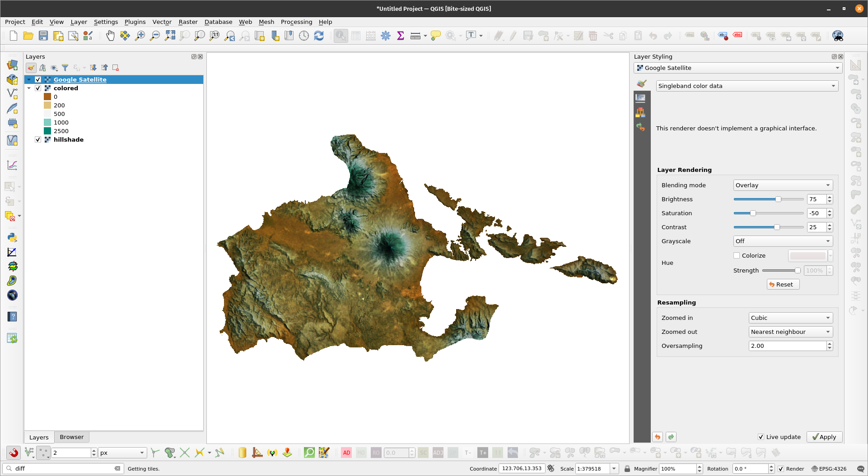Click the Refresh map icon
The width and height of the screenshot is (868, 476).
pyautogui.click(x=319, y=36)
